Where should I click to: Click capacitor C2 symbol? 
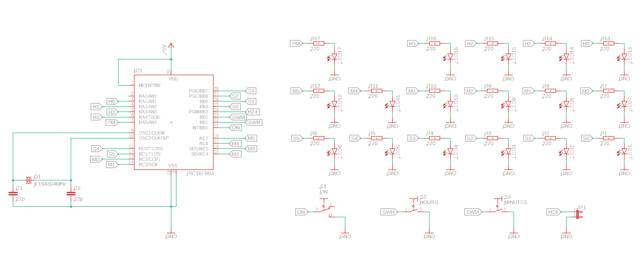pos(71,193)
